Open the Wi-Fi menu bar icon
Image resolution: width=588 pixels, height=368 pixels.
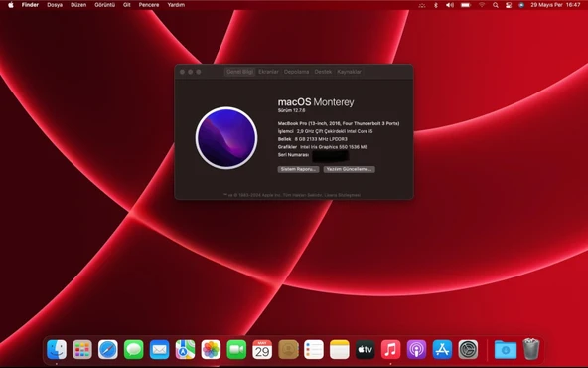point(482,5)
